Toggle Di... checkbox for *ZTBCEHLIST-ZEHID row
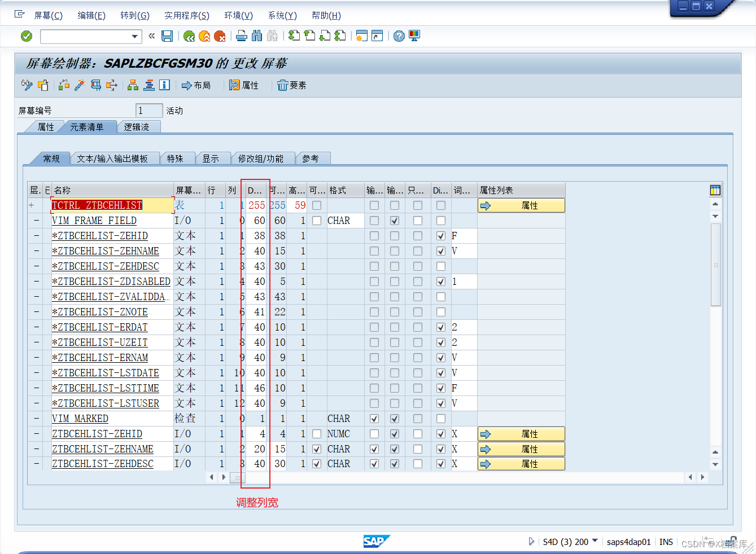 coord(441,236)
